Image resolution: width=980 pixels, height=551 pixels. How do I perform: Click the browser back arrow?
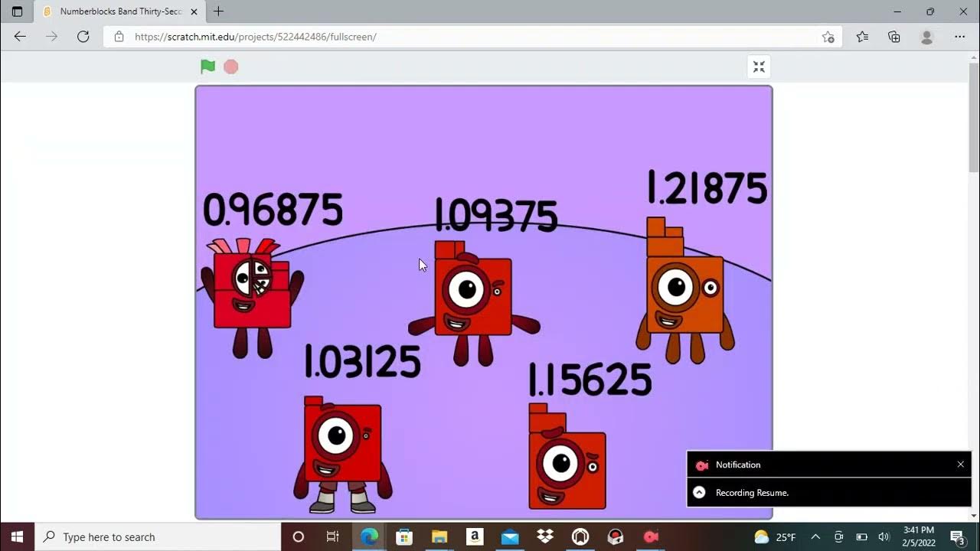[x=20, y=37]
